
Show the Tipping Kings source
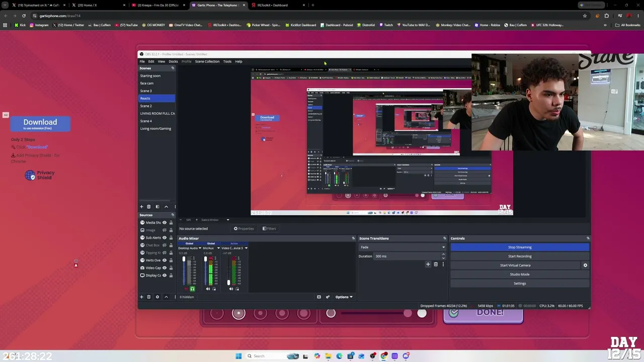click(164, 252)
